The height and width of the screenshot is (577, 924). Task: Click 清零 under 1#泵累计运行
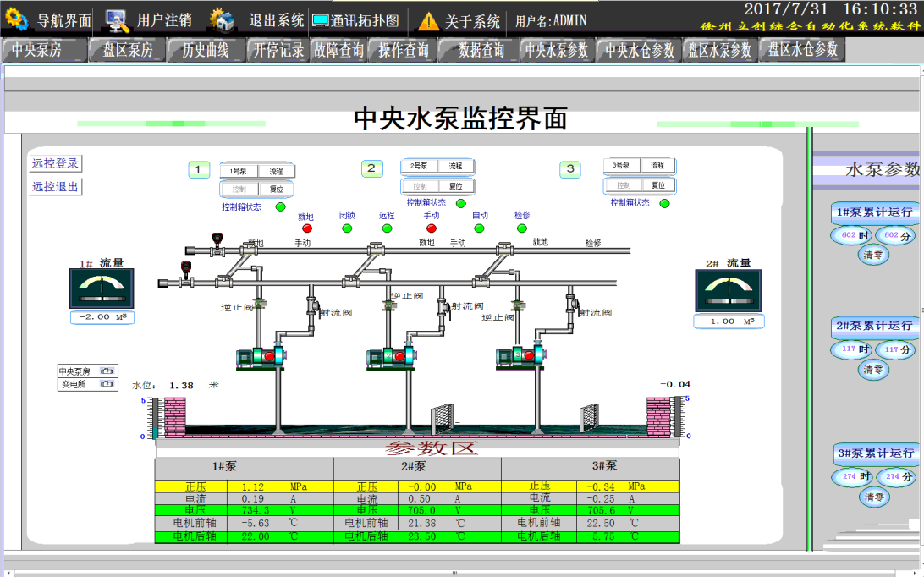click(x=874, y=255)
